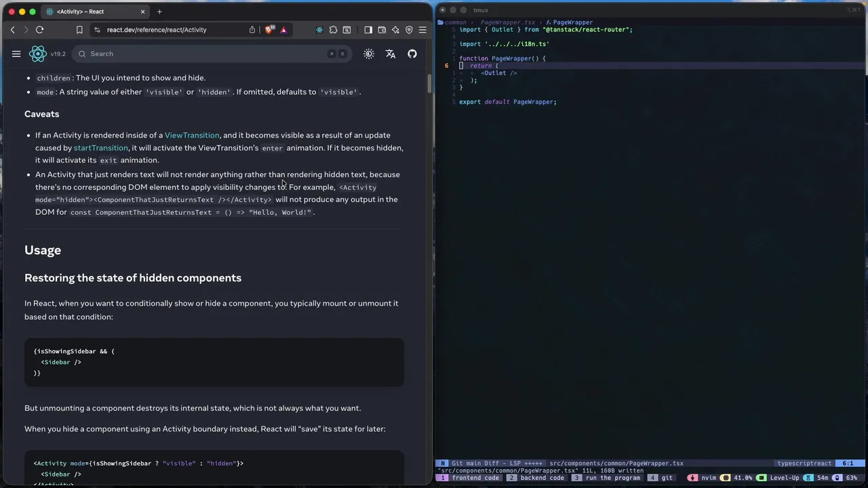Click the 6:1 cursor position in statusline

click(x=848, y=464)
